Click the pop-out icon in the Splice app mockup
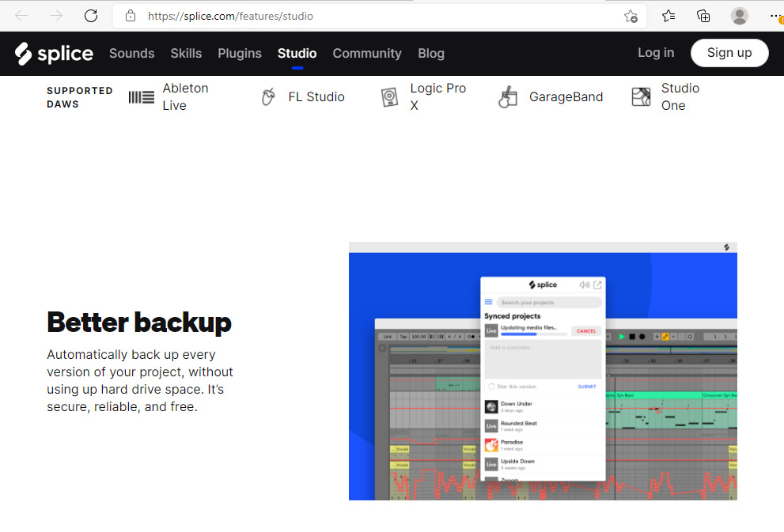The height and width of the screenshot is (532, 784). [x=597, y=285]
